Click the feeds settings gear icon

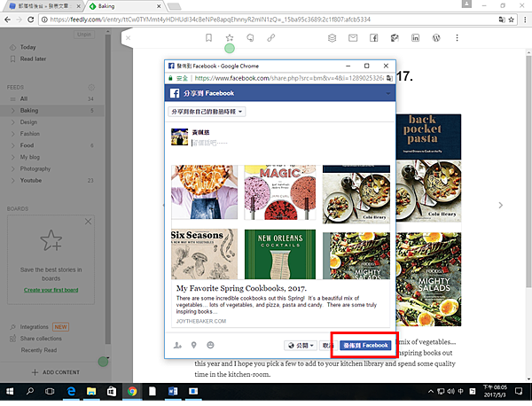pyautogui.click(x=91, y=88)
